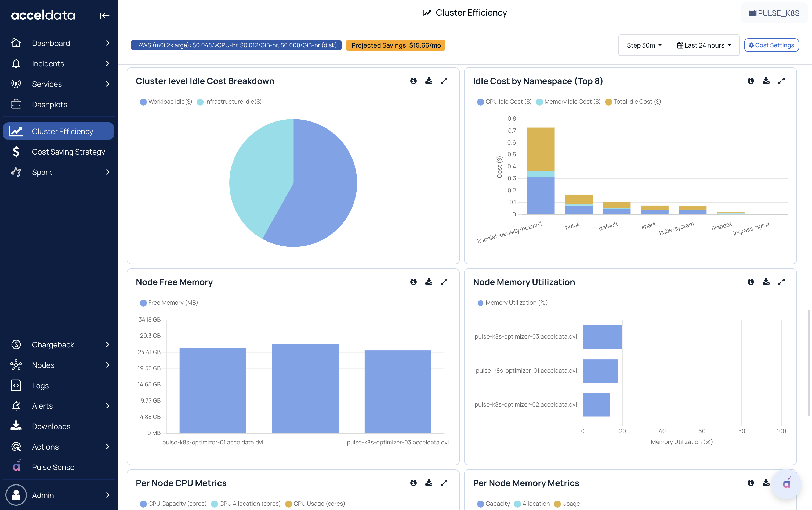Toggle the Workload Idle($) legend series
The image size is (812, 510).
tap(166, 102)
